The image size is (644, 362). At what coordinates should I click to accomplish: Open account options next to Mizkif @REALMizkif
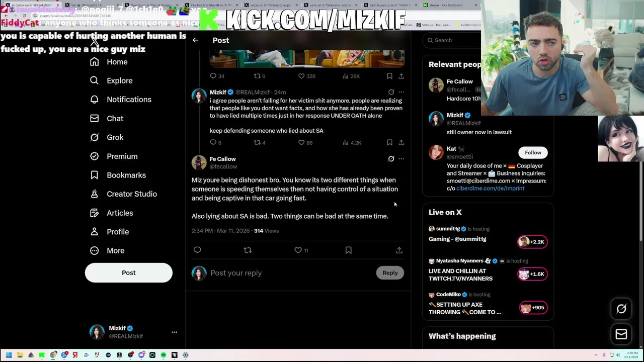[x=174, y=332]
